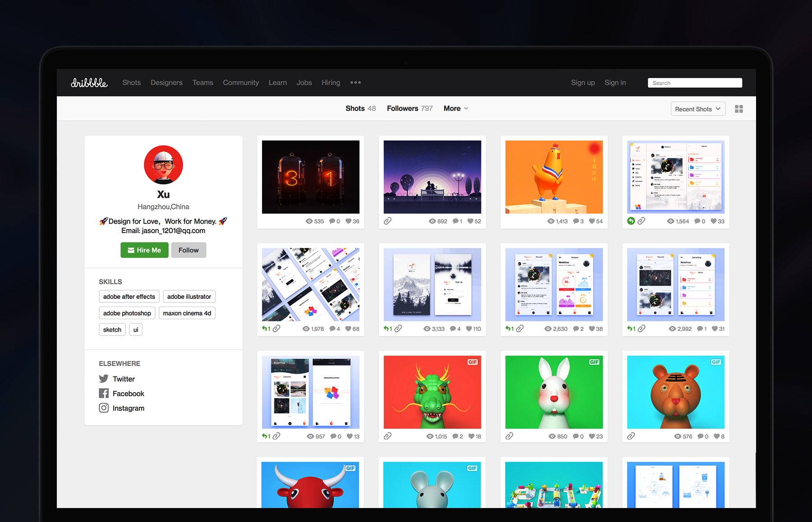Click rebound icon on the 1,978-views shot

pos(266,329)
